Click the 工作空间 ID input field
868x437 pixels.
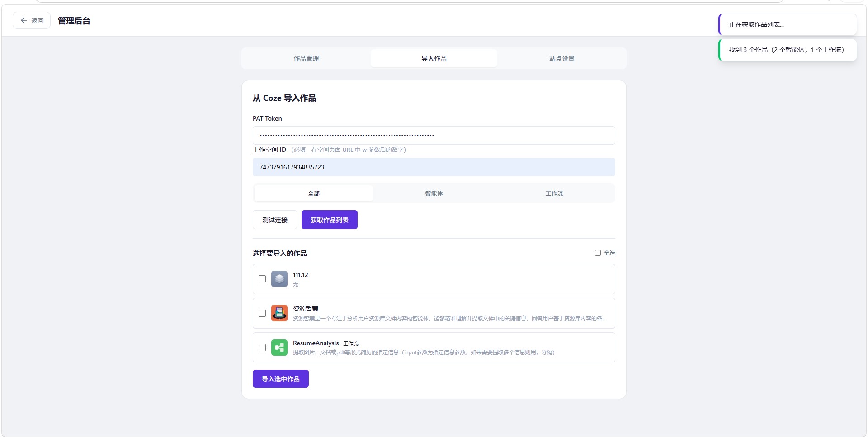pyautogui.click(x=434, y=167)
